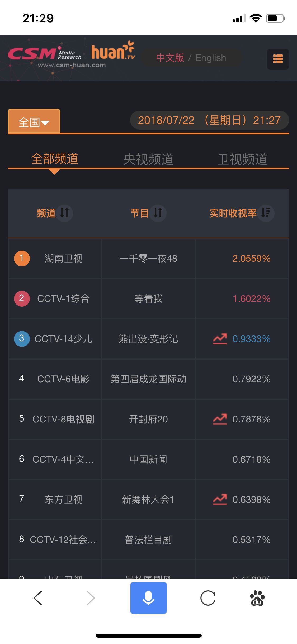Tap the browser forward arrow
This screenshot has width=297, height=644.
[x=91, y=598]
